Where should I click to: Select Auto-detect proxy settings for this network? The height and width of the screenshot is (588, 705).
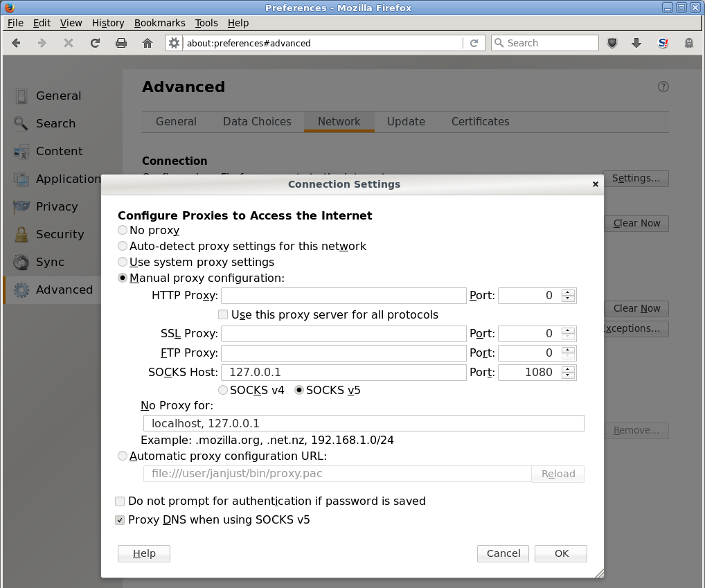point(123,247)
